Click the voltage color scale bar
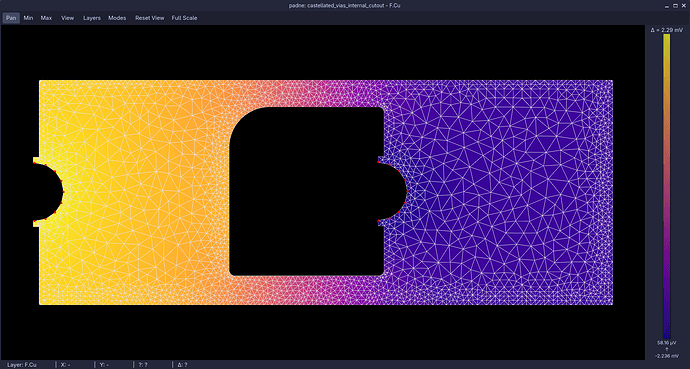690x369 pixels. 667,186
